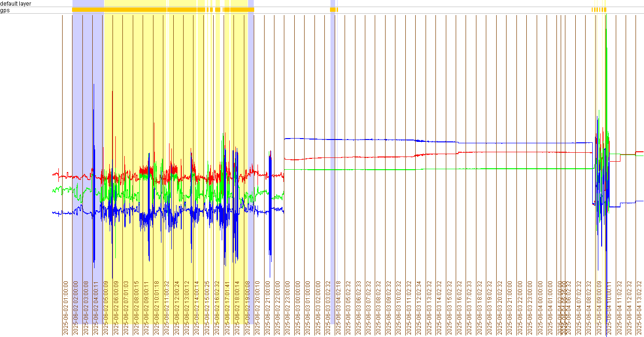The width and height of the screenshot is (644, 337).
Task: Select the 'gps' layer label
Action: tap(5, 10)
